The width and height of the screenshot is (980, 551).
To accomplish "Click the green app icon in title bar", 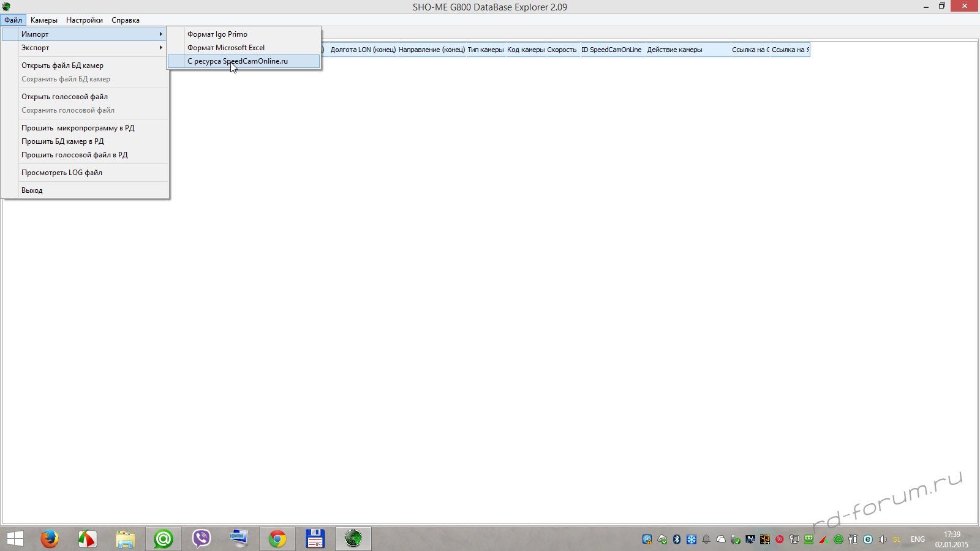I will (6, 7).
